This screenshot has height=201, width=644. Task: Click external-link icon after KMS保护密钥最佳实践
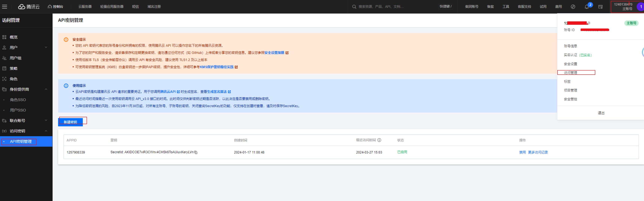coord(236,67)
